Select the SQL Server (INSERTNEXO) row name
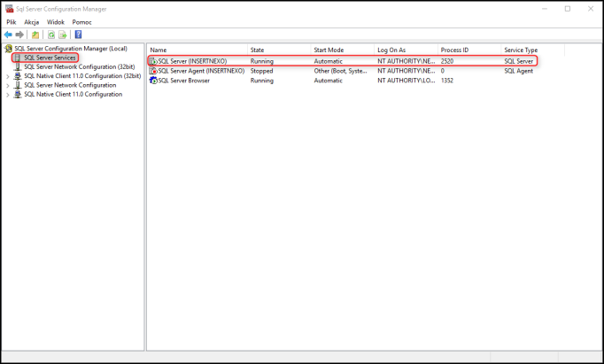Screen dimensions: 604x364 192,61
